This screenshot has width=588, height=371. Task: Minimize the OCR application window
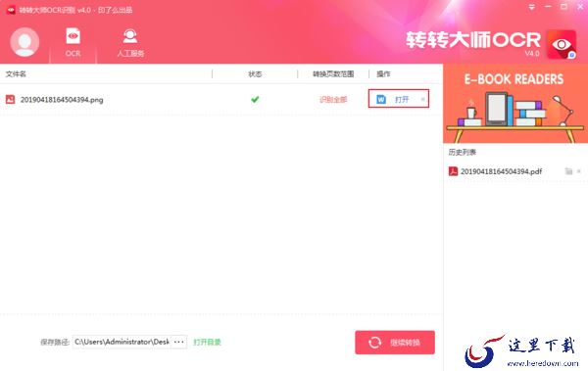(x=548, y=7)
